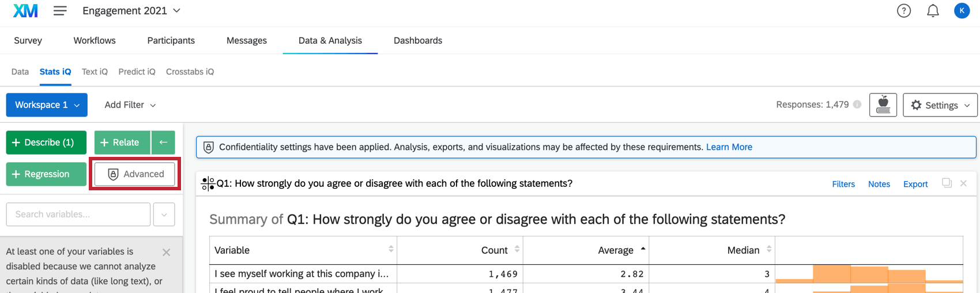Open the help question mark icon
980x293 pixels.
[903, 11]
